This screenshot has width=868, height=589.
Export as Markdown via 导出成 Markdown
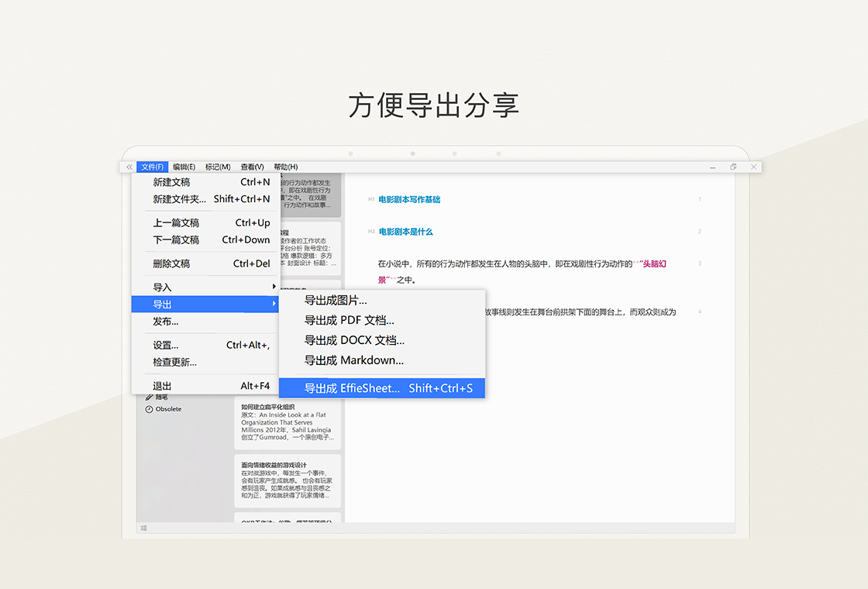354,360
